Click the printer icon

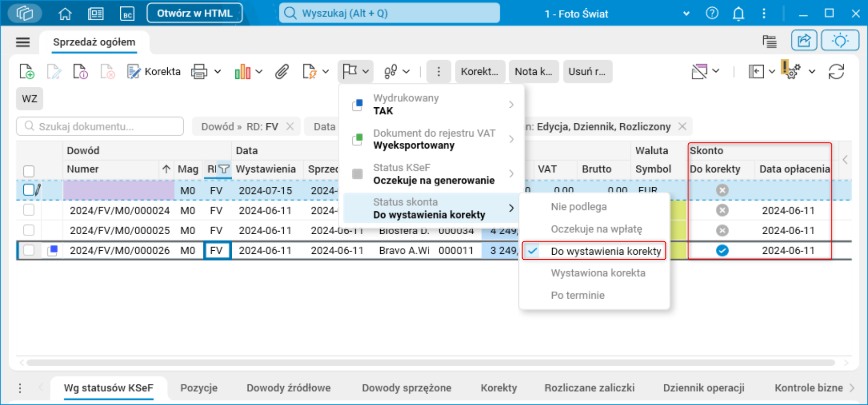pyautogui.click(x=199, y=72)
